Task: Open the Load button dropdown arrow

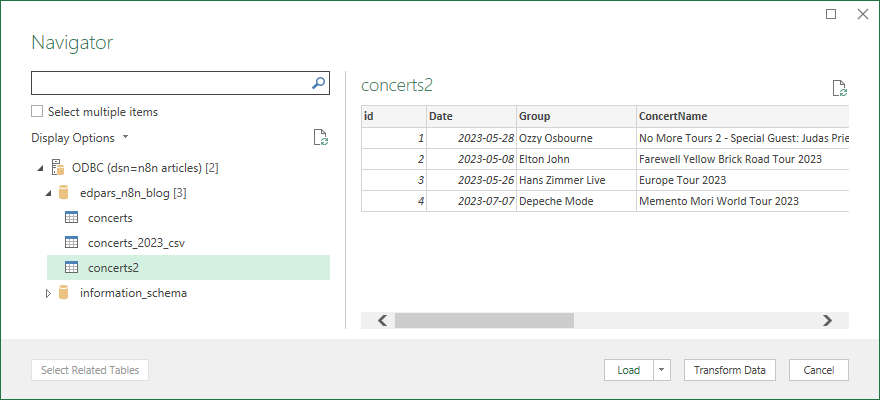Action: 661,370
